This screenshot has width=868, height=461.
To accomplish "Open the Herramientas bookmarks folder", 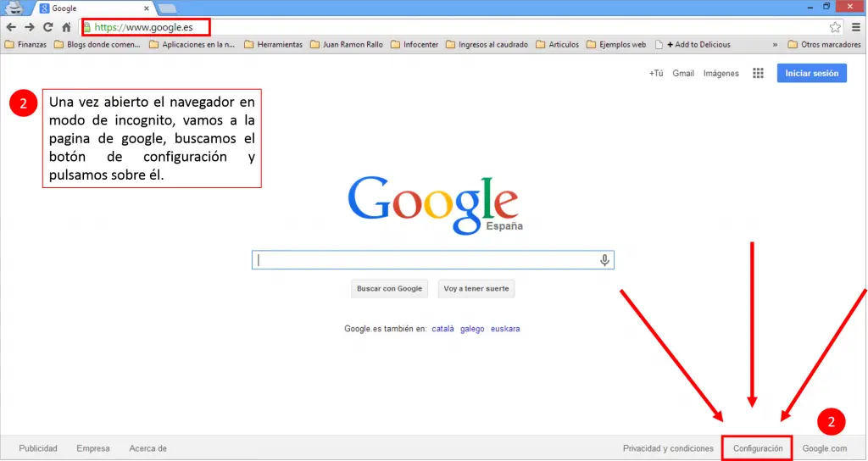I will click(274, 44).
